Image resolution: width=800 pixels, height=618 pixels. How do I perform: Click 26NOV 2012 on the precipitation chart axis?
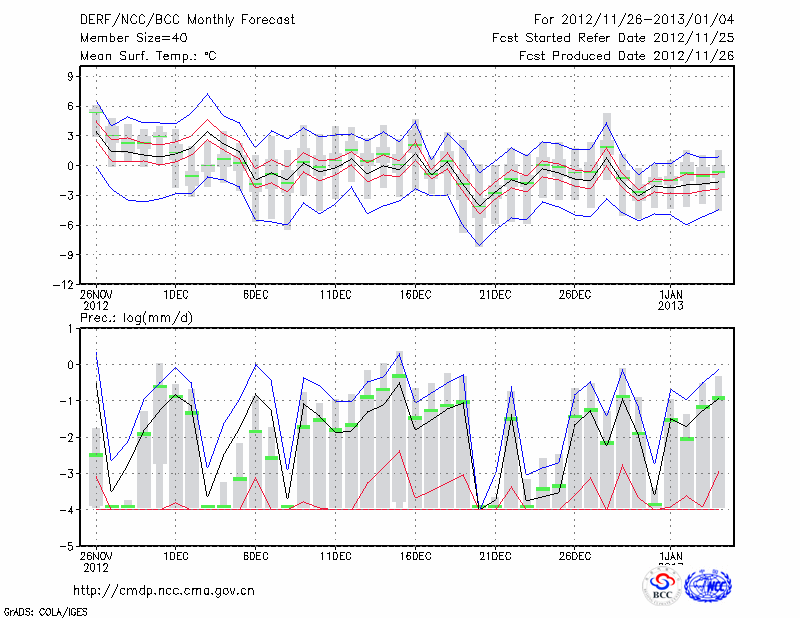[97, 560]
